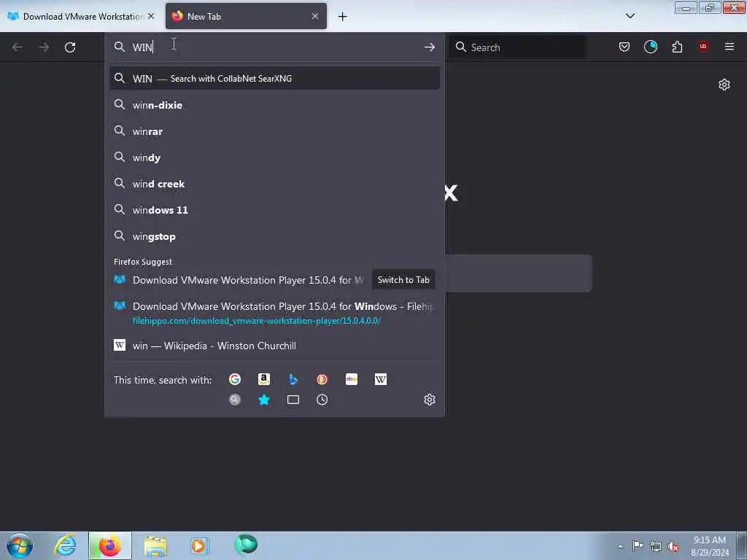
Task: Search this time with Google
Action: pos(234,379)
